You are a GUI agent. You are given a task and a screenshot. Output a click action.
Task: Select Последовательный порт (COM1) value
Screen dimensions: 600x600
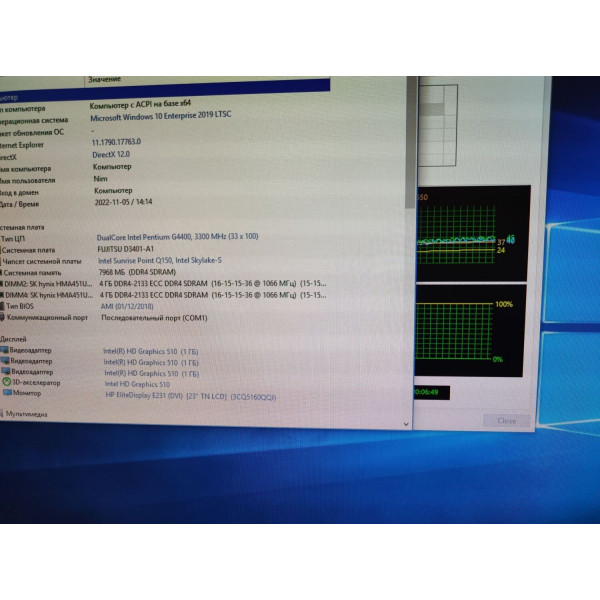(x=154, y=318)
